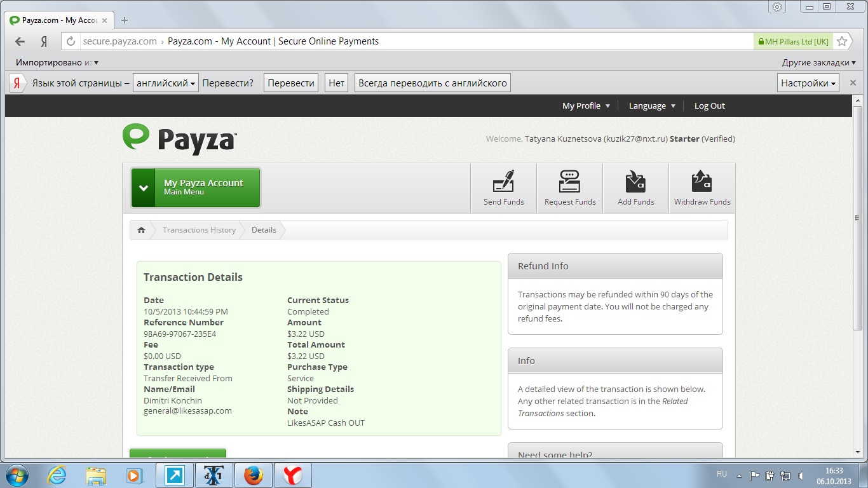Open the Withdraw Funds icon
Image resolution: width=868 pixels, height=488 pixels.
pos(702,188)
